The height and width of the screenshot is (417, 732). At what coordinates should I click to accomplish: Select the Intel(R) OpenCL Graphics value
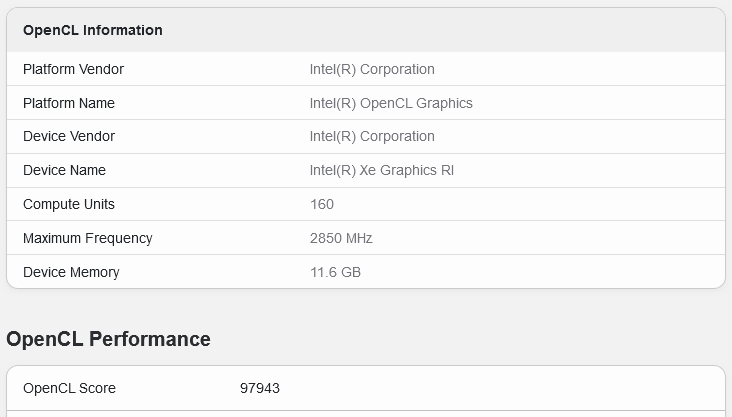click(x=391, y=103)
